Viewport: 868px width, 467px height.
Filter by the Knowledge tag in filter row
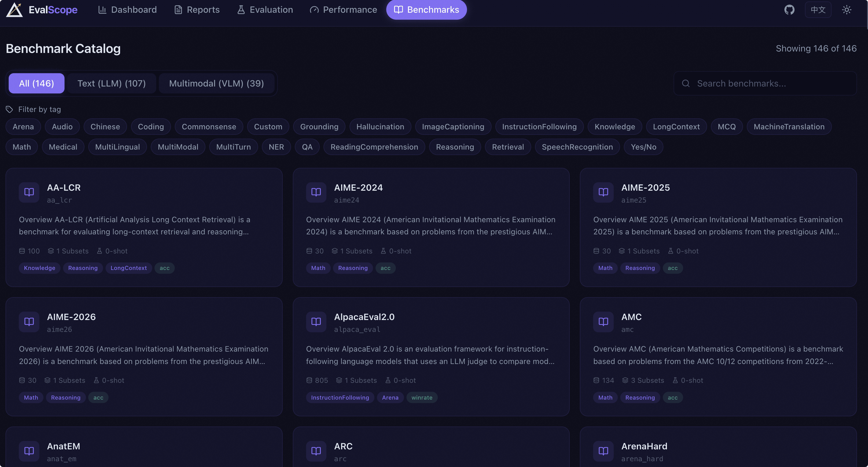tap(615, 127)
